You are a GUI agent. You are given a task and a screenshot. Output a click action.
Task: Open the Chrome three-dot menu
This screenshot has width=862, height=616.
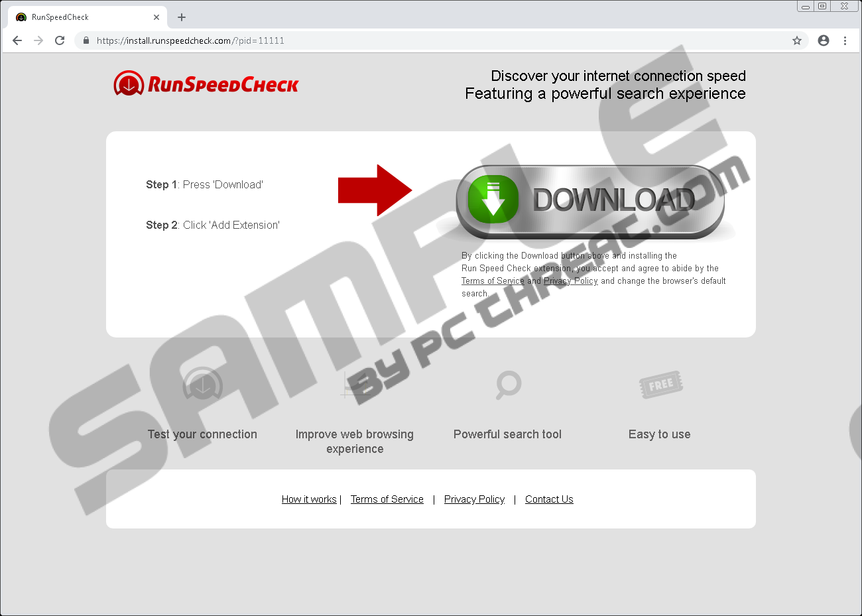[x=845, y=40]
